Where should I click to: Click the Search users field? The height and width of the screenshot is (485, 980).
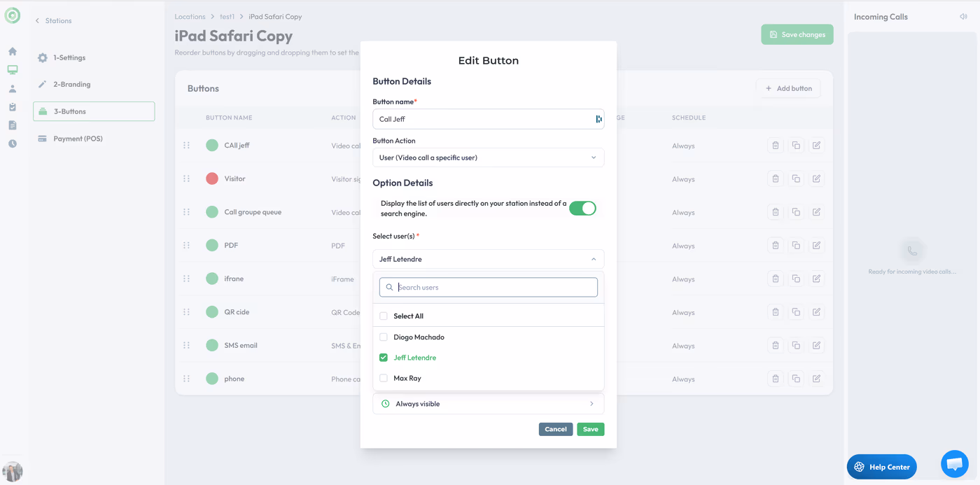488,287
